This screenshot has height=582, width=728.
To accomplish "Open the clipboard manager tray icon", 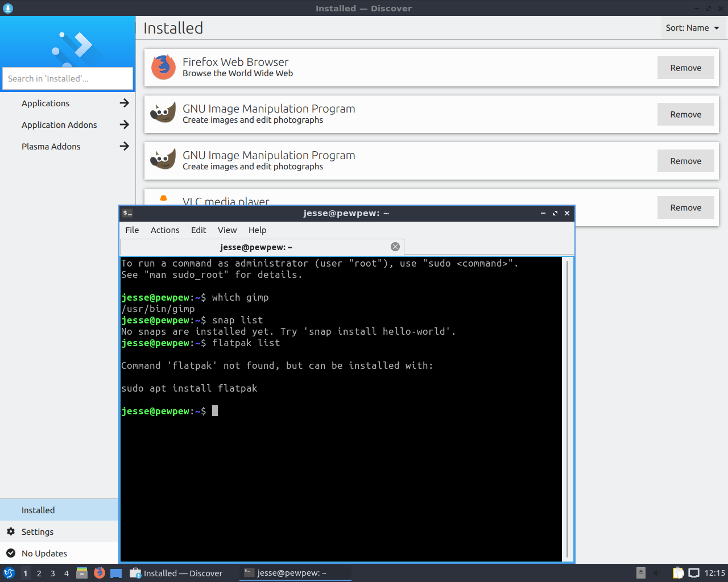I will click(x=678, y=573).
